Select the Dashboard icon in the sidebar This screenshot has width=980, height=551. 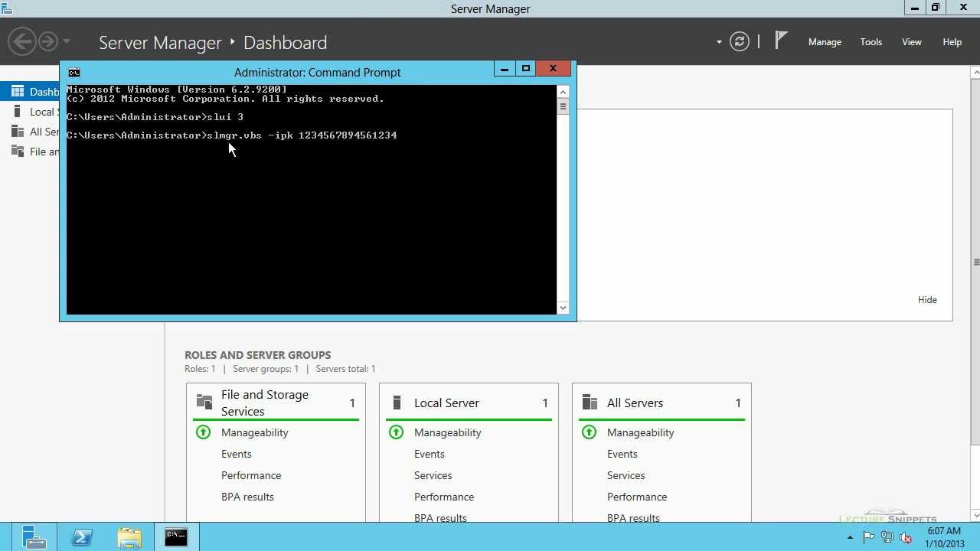click(x=18, y=92)
